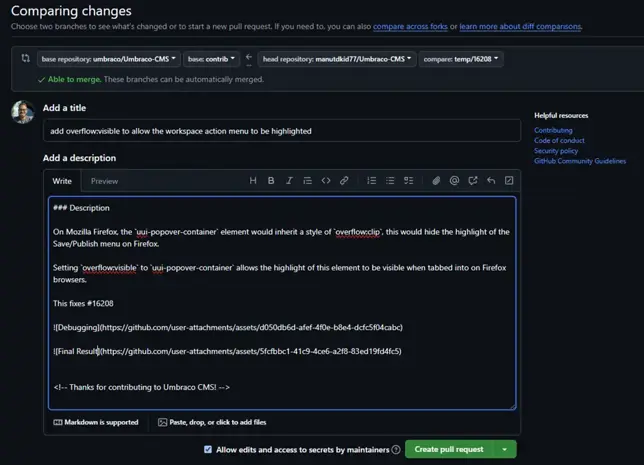
Task: Insert a task list
Action: [408, 181]
